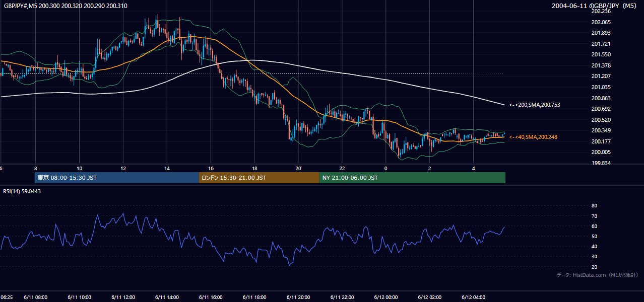Click the 201.035 price axis label
The height and width of the screenshot is (302, 644).
(601, 87)
